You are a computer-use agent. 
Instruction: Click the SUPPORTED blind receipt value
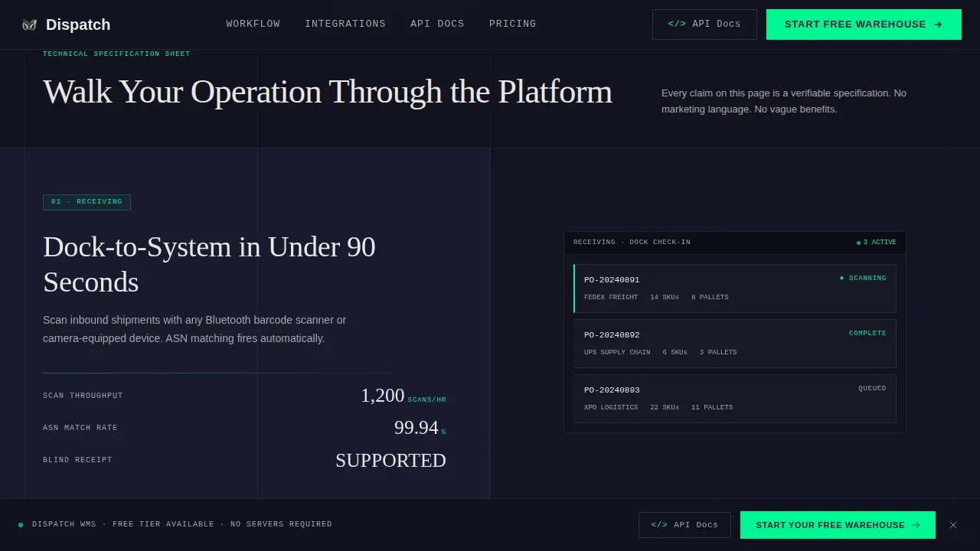click(390, 460)
